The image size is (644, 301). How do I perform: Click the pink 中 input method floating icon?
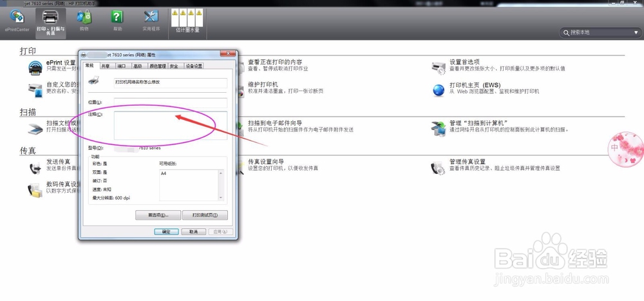pos(625,150)
